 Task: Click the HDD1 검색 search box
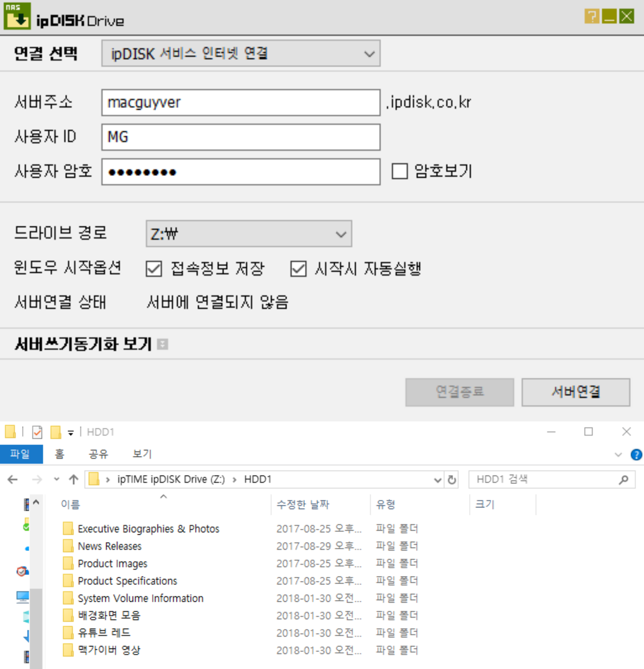[552, 480]
